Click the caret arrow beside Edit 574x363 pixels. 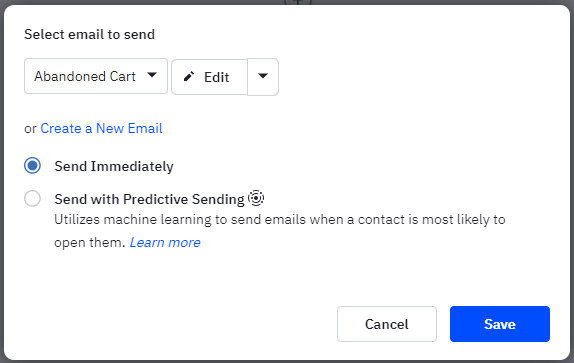(263, 76)
